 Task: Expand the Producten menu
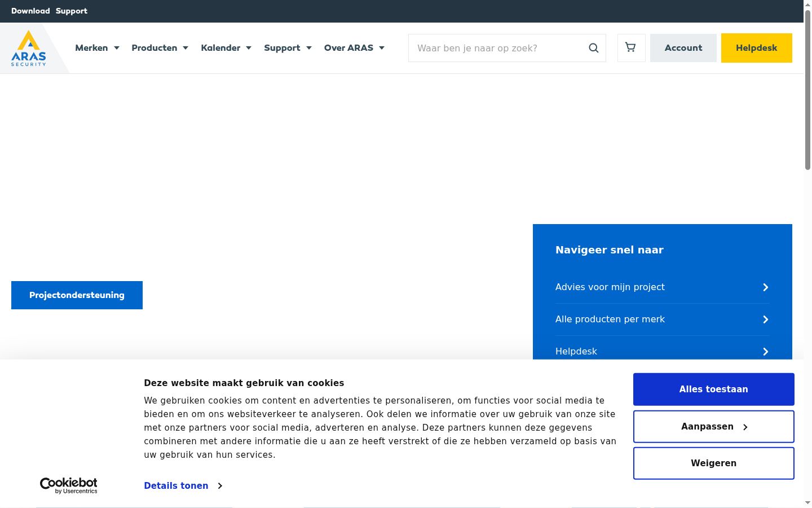click(x=160, y=48)
